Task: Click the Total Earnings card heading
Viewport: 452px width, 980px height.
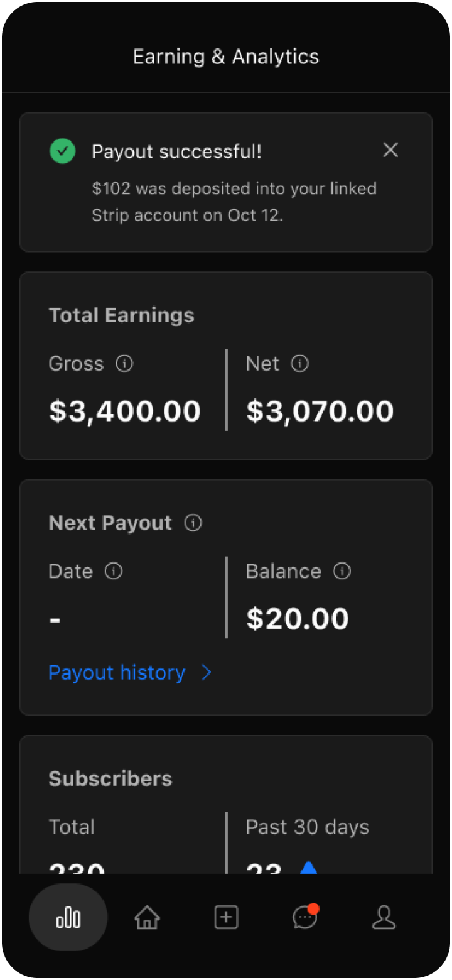Action: (x=122, y=315)
